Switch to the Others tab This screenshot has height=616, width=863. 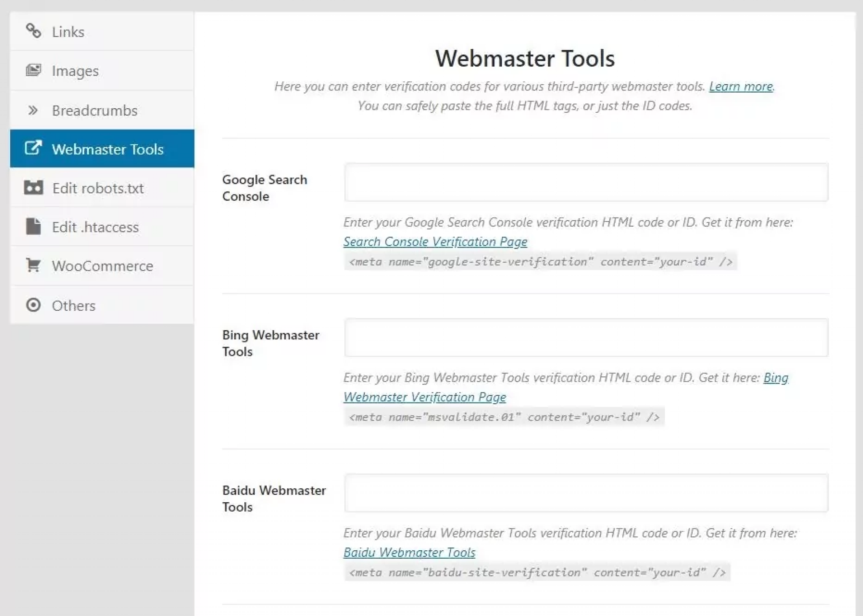pyautogui.click(x=102, y=305)
